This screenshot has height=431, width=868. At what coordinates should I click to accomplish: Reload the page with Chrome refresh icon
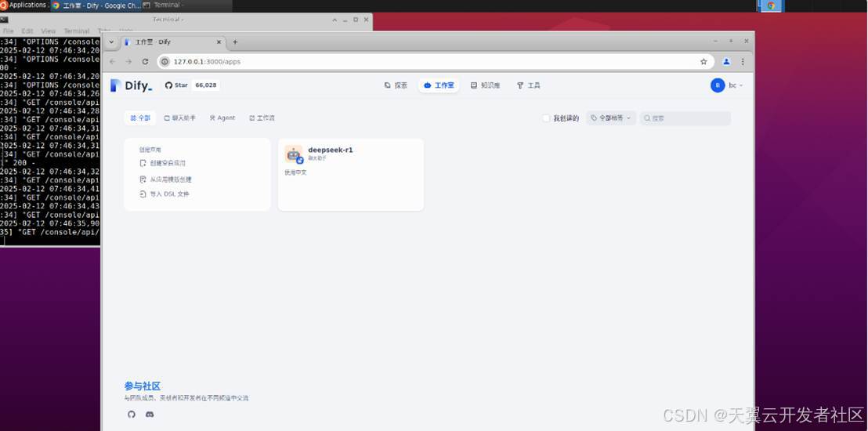click(x=145, y=61)
